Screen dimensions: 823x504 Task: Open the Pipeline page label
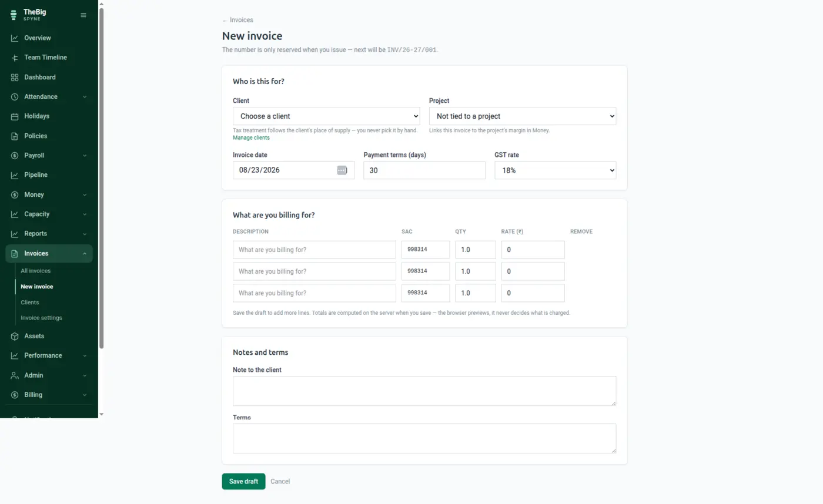point(36,175)
